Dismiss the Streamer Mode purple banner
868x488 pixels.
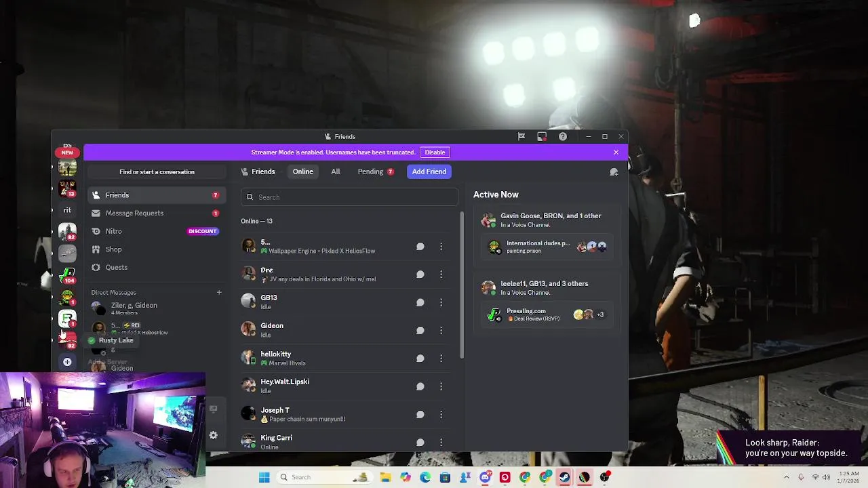616,152
